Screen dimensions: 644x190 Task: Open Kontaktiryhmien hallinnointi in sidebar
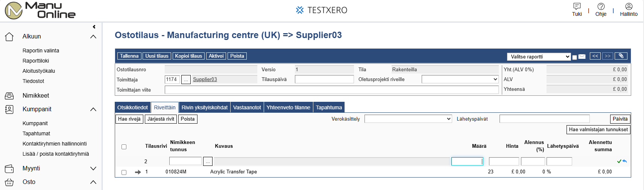[x=55, y=144]
